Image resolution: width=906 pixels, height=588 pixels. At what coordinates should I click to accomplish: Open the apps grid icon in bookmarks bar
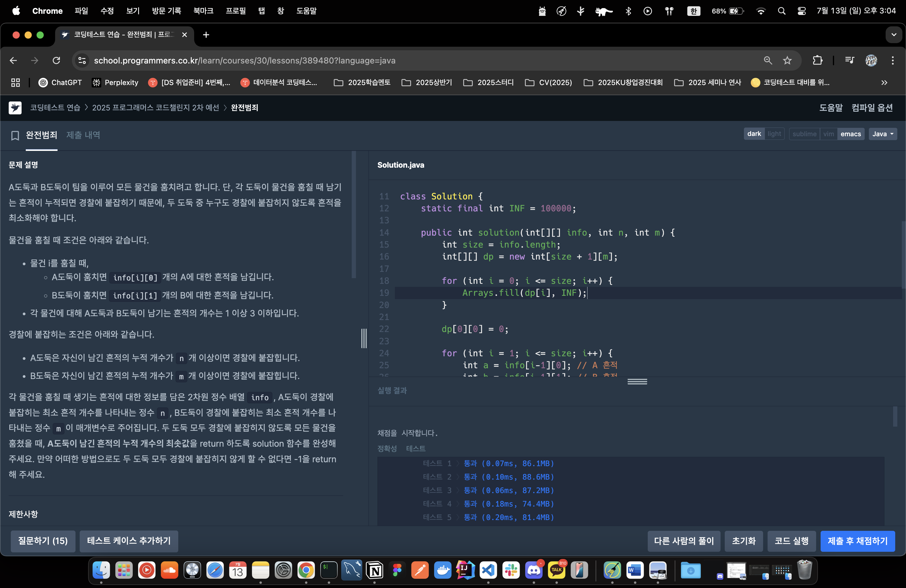click(x=16, y=83)
